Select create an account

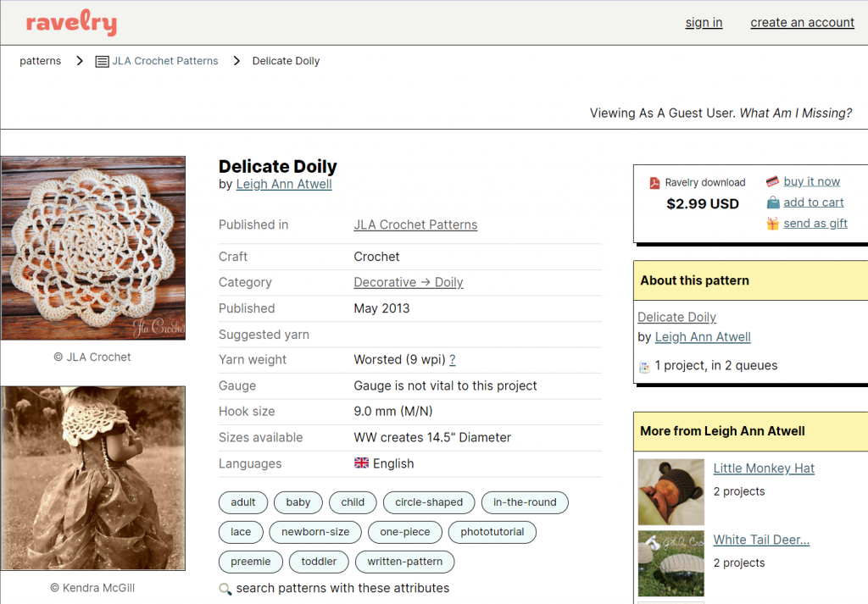coord(802,23)
